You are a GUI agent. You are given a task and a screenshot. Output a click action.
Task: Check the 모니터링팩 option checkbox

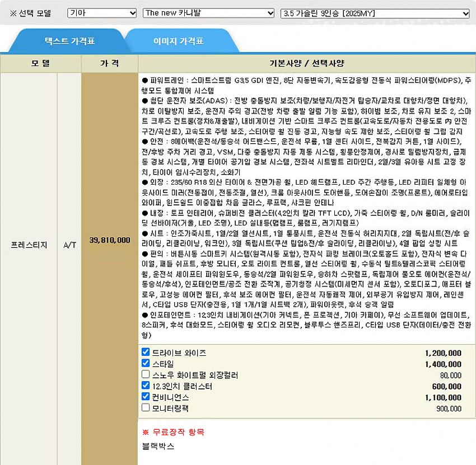(146, 408)
